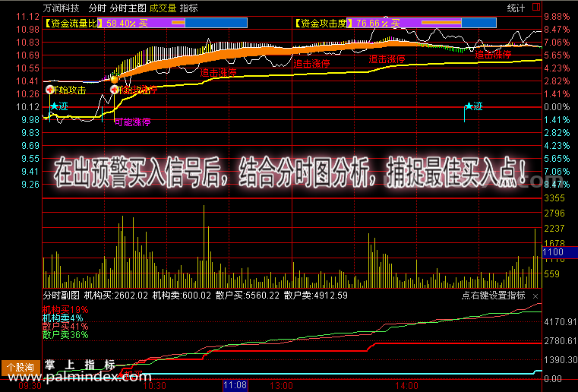This screenshot has height=392, width=578.
Task: Click the red split-window icon beside 统计
Action: click(536, 7)
